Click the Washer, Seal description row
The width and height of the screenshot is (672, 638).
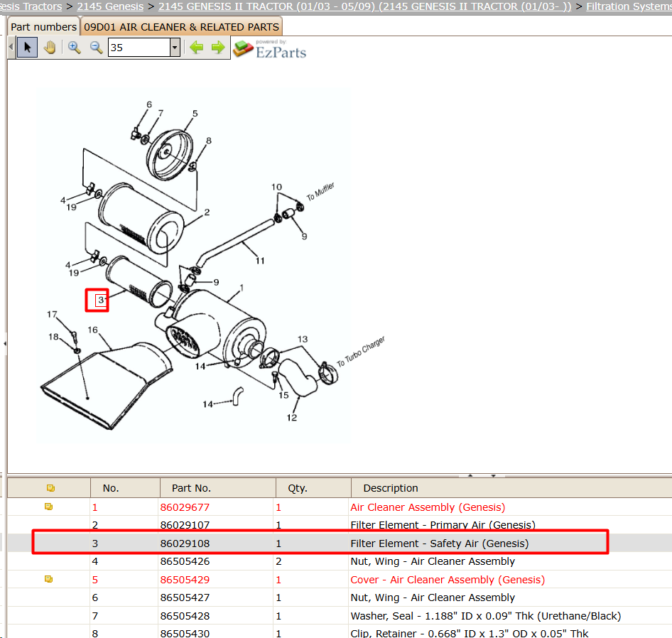[486, 616]
